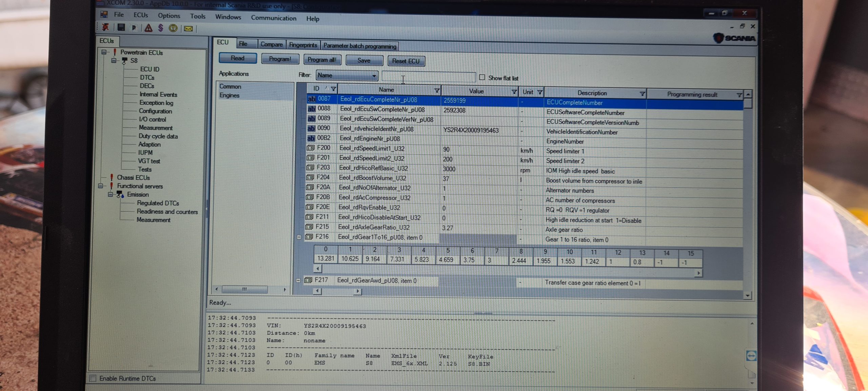The width and height of the screenshot is (868, 391).
Task: Click the Program all! button
Action: [x=322, y=60]
